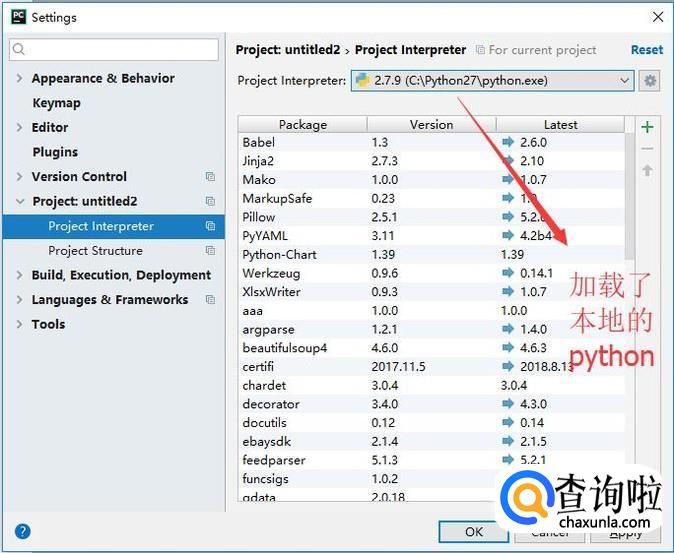Viewport: 674px width, 553px height.
Task: Click the Reset link
Action: 647,50
